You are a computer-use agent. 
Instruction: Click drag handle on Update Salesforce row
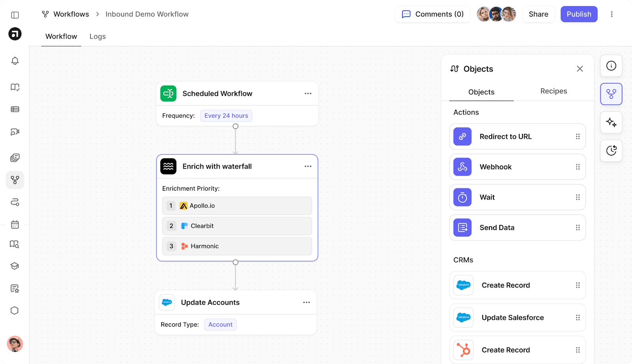coord(578,317)
